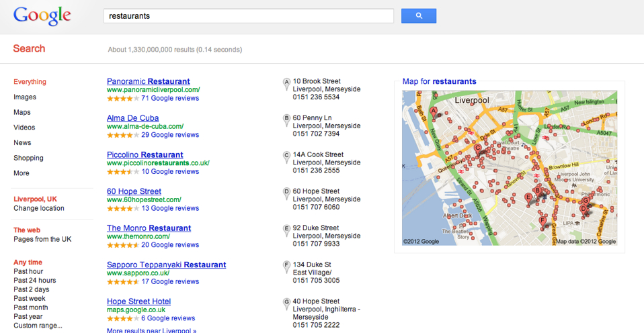Click www.themonro.com/ URL

[138, 236]
